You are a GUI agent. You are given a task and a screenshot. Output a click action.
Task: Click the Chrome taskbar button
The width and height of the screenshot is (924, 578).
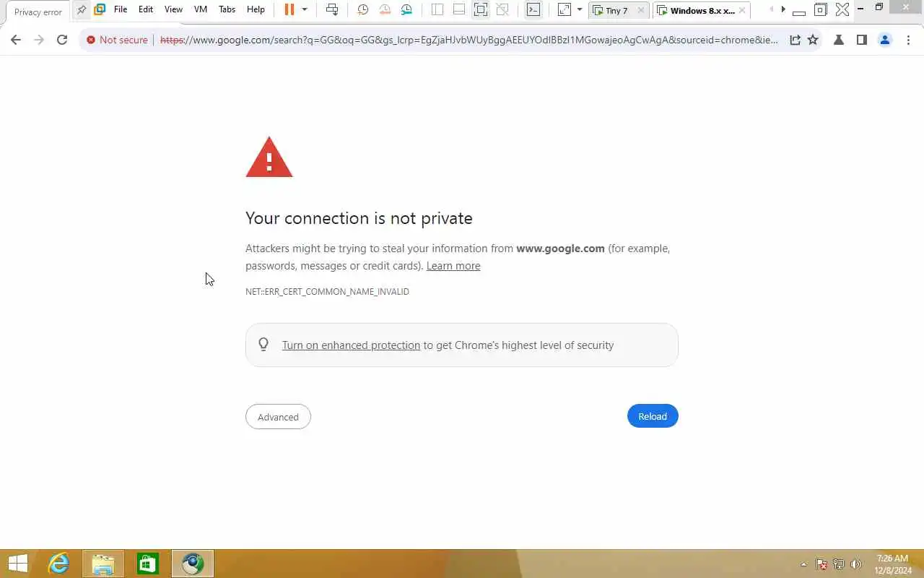click(x=193, y=564)
